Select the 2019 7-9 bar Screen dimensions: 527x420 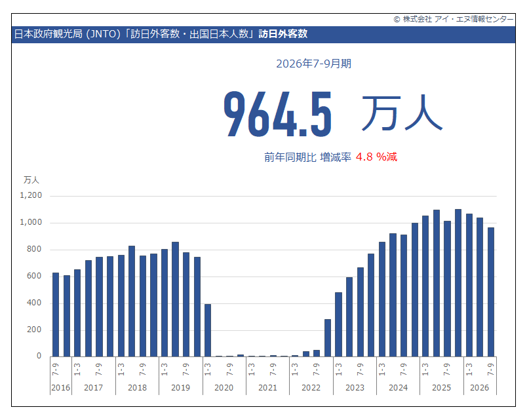click(x=186, y=305)
